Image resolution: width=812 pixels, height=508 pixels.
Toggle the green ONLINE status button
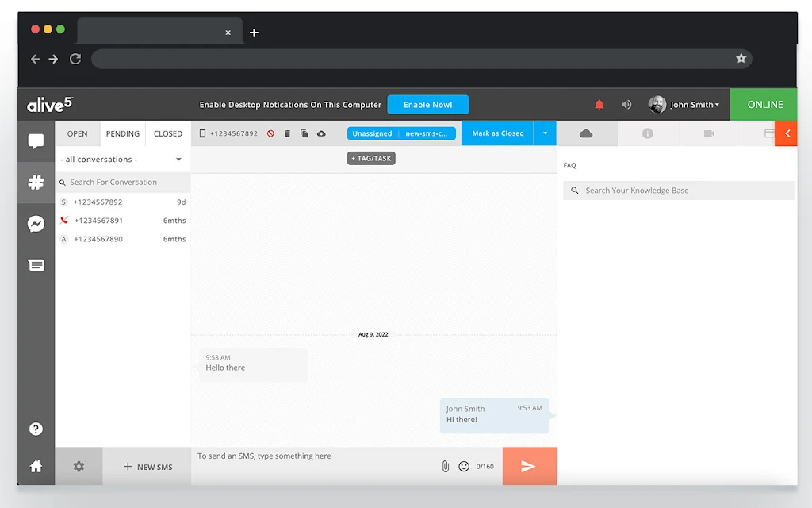764,105
